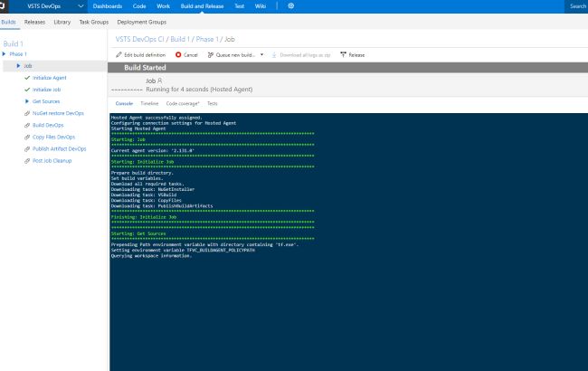Click the VSTS logo icon

[x=2, y=6]
